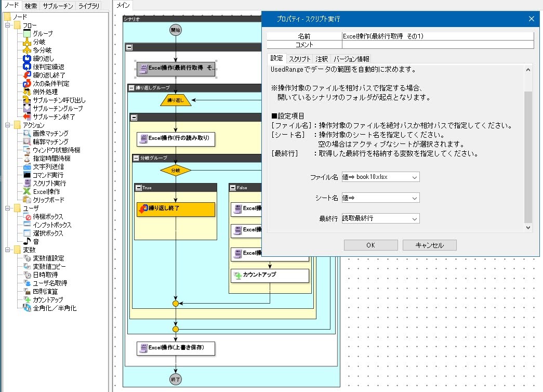Select the 日時取得 variable icon
543x392 pixels.
coord(27,275)
